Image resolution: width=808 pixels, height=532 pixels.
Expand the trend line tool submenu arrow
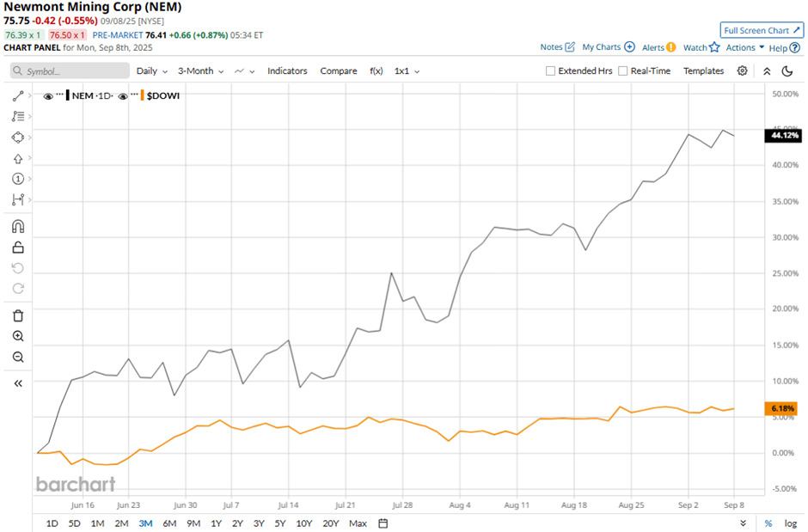click(x=30, y=95)
